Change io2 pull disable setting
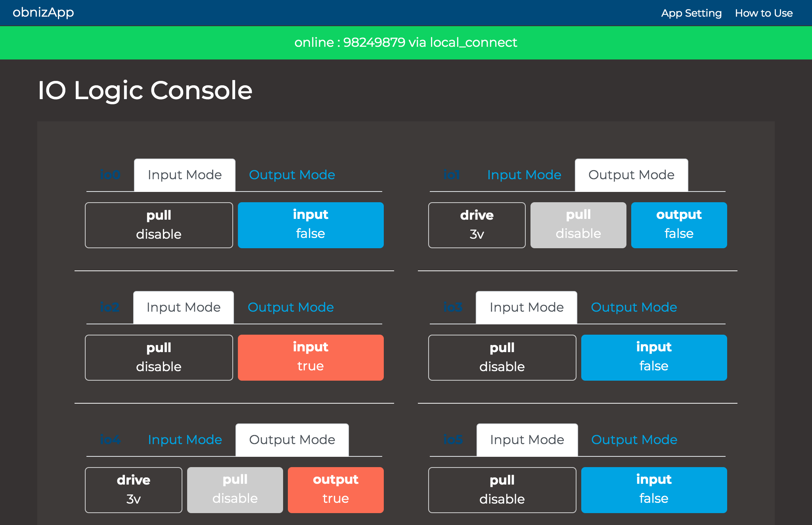The width and height of the screenshot is (812, 525). 159,357
